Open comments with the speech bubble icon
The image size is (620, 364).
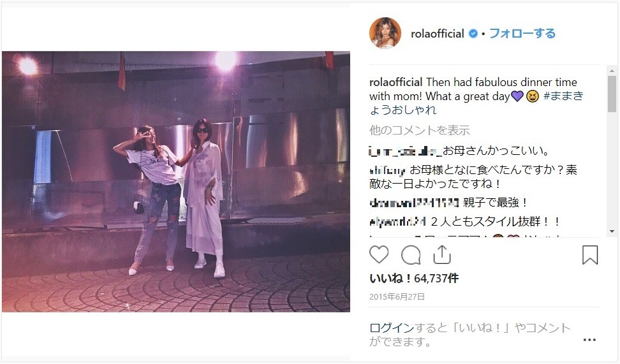tap(411, 255)
